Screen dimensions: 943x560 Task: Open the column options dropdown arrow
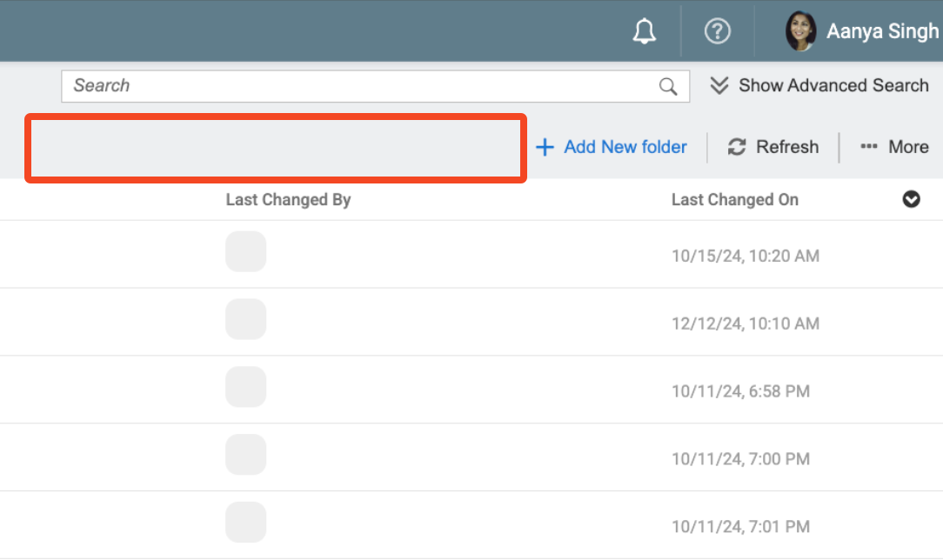pyautogui.click(x=911, y=200)
